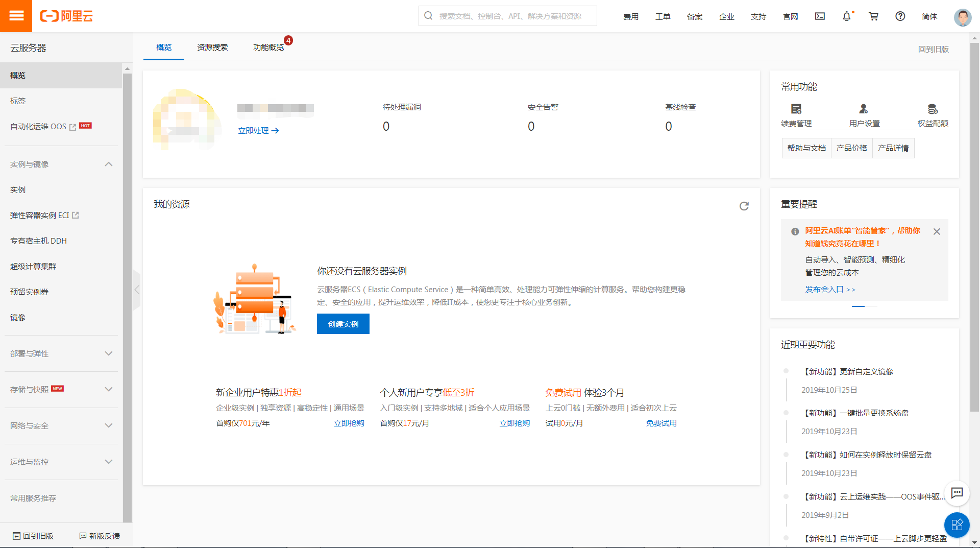Open the OOS external link icon
Viewport: 980px width, 548px height.
click(x=72, y=127)
